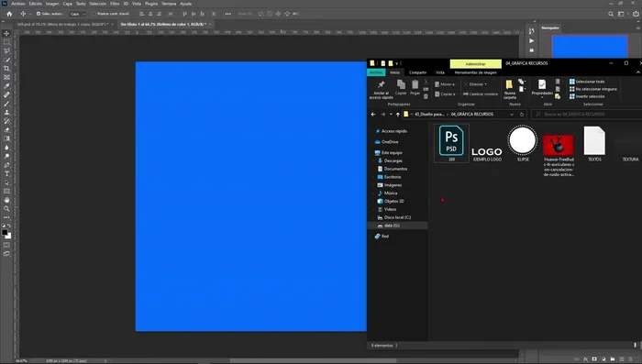
Task: Open the Archivo menu in Photoshop
Action: point(18,4)
